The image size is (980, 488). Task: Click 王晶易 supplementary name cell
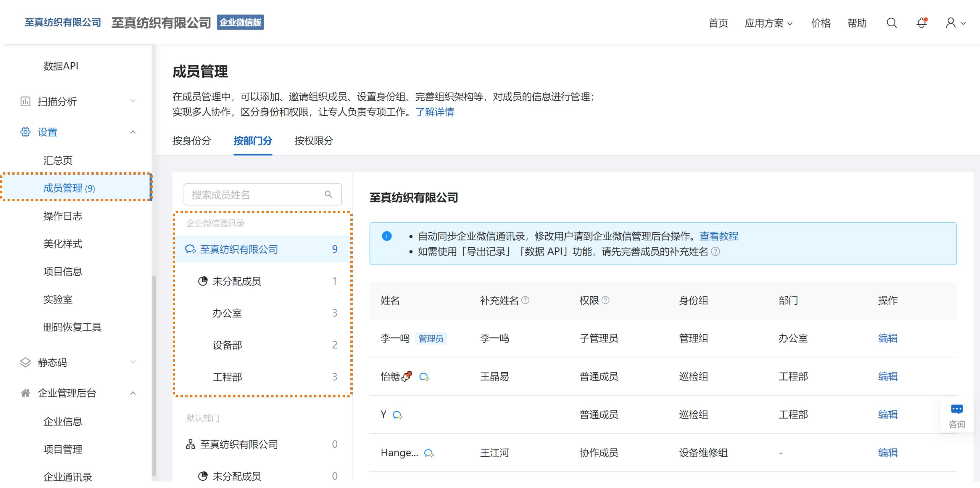494,376
